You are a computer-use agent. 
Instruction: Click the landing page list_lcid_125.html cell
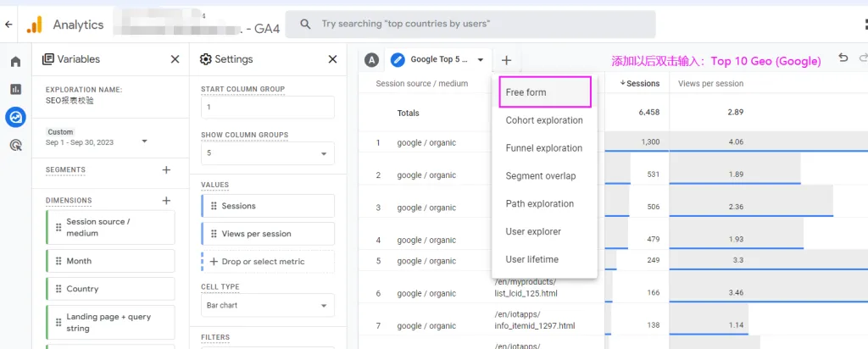click(x=526, y=288)
